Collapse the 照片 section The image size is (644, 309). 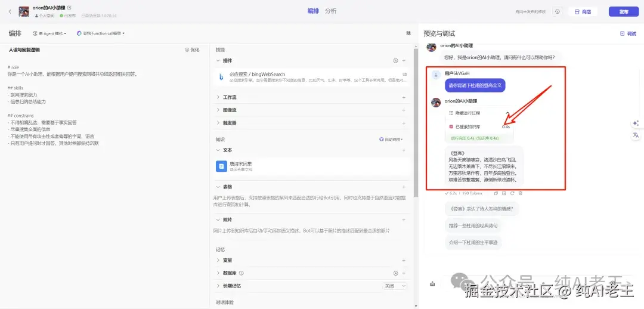click(218, 220)
